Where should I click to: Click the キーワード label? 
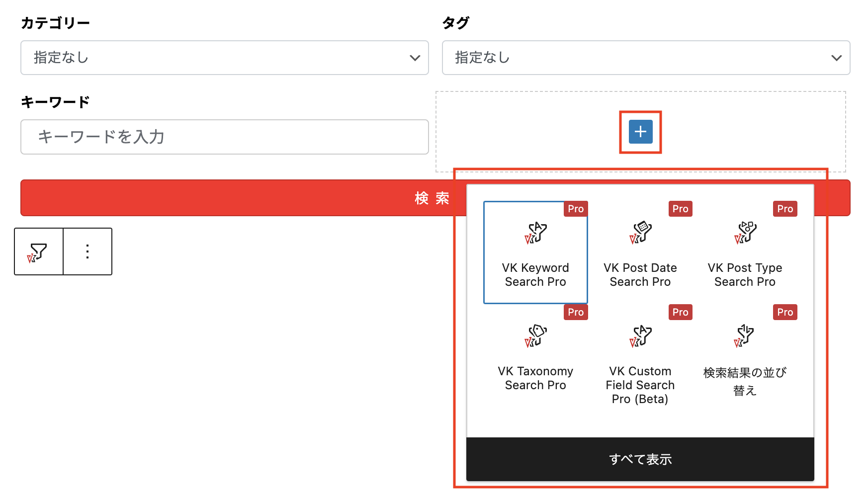tap(55, 102)
